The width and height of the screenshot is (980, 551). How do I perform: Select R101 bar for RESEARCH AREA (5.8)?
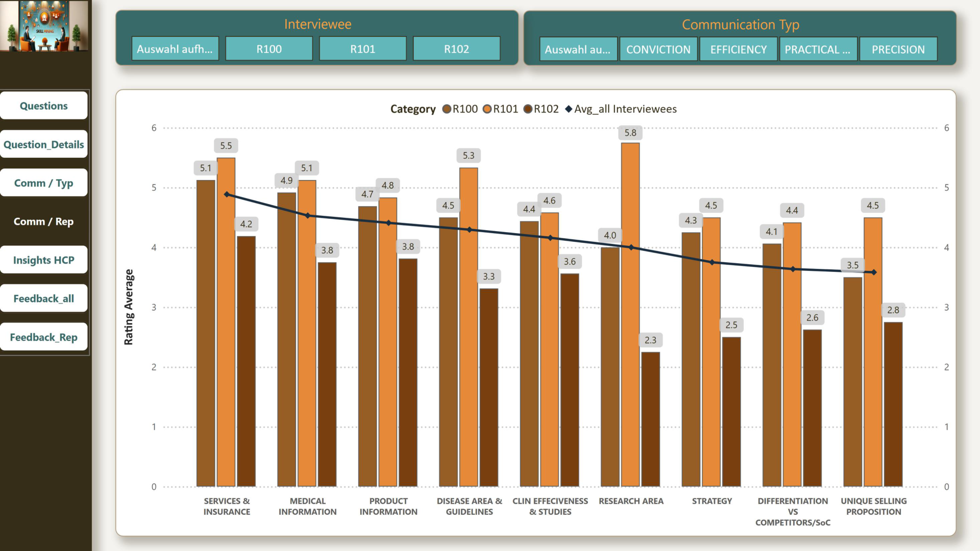coord(630,314)
